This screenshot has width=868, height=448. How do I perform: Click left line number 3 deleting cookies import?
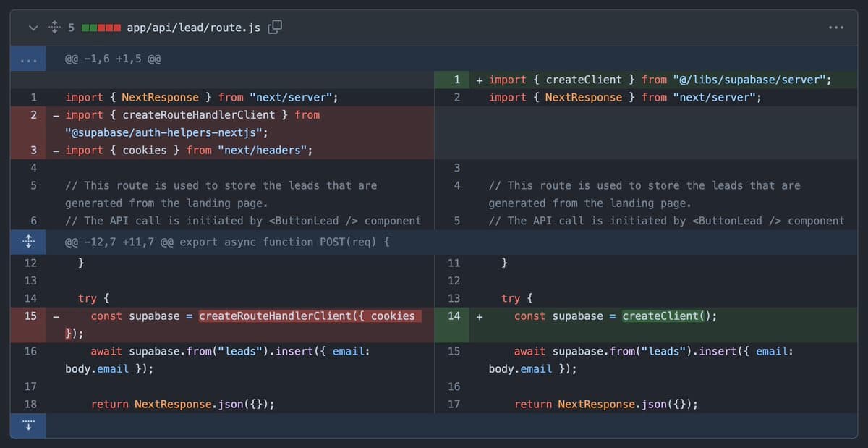pyautogui.click(x=27, y=151)
